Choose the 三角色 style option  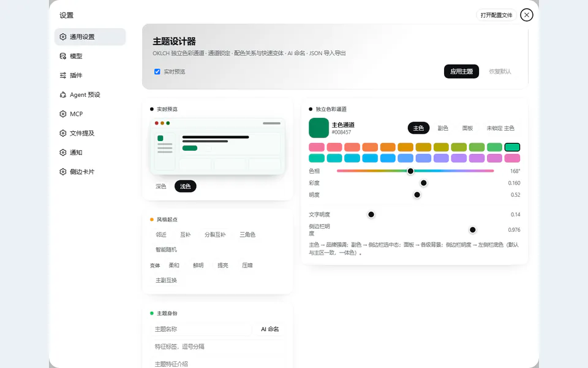[247, 234]
